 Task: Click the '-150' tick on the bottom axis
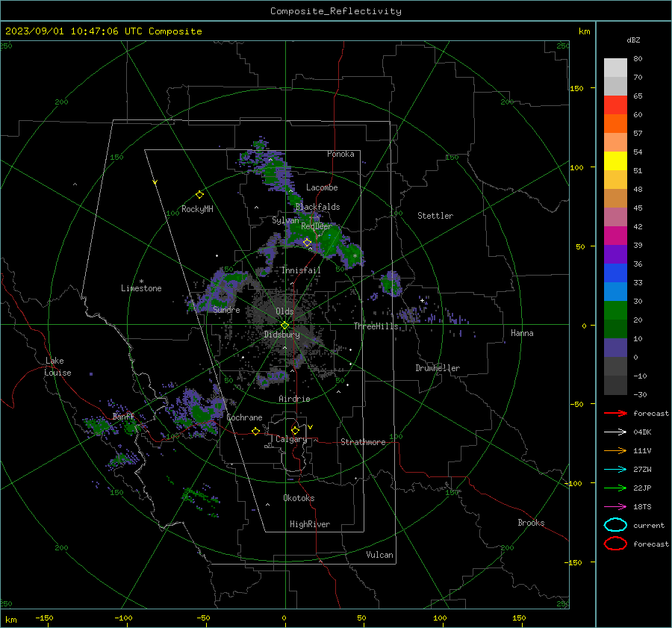click(x=44, y=618)
